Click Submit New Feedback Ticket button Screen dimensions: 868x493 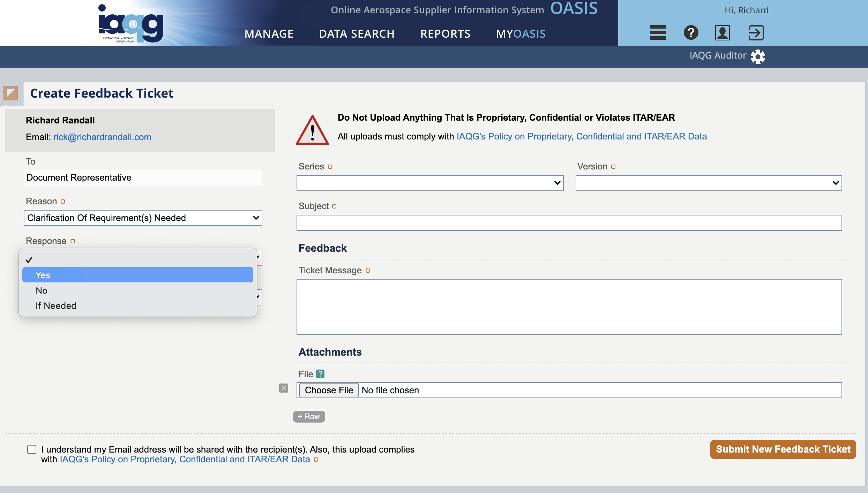coord(783,449)
